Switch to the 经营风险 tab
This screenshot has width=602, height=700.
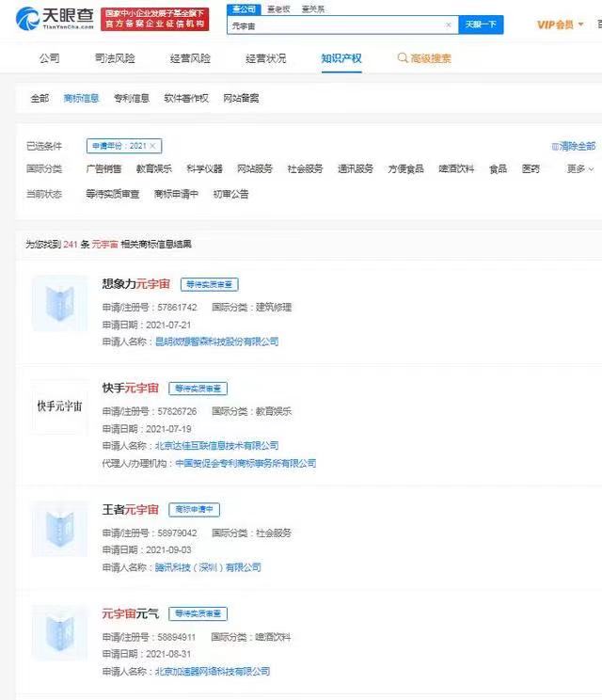click(190, 58)
